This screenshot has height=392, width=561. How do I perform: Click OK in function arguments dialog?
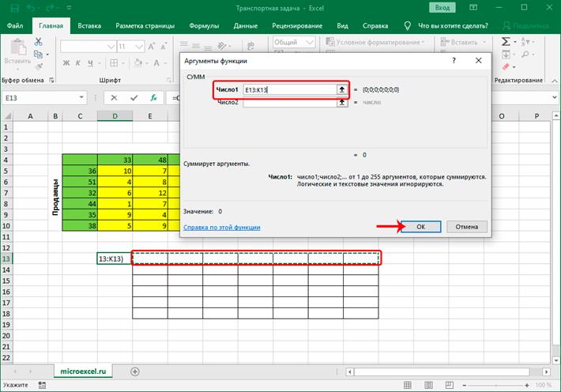(x=420, y=227)
